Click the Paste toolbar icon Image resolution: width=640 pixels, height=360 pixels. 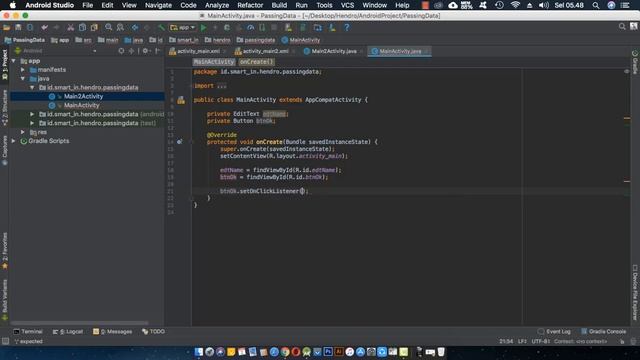coord(94,27)
